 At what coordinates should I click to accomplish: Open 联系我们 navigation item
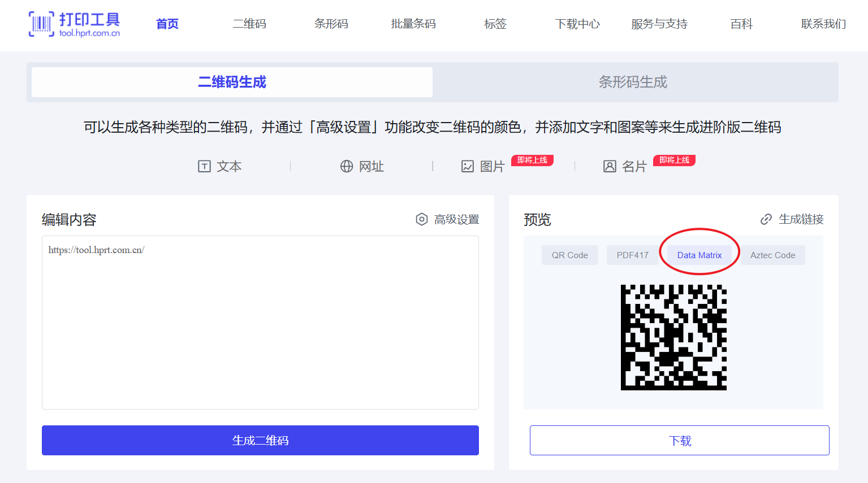coord(823,24)
